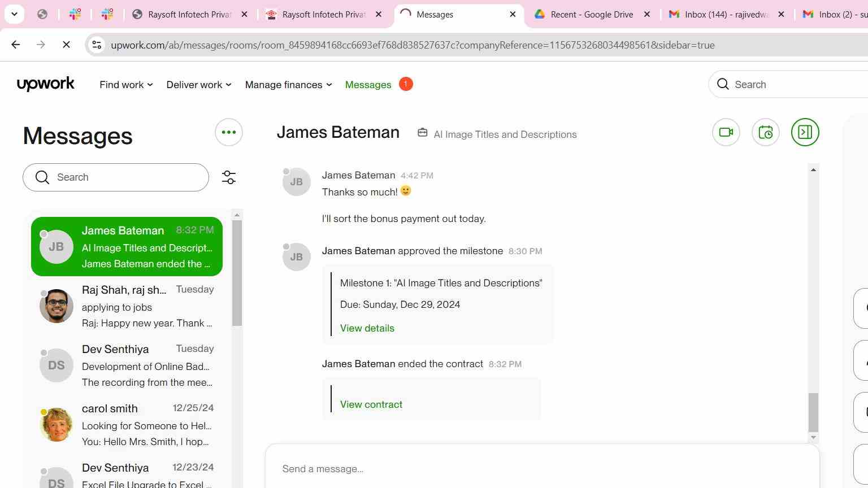Open the View contract link
Image resolution: width=868 pixels, height=488 pixels.
pos(371,404)
